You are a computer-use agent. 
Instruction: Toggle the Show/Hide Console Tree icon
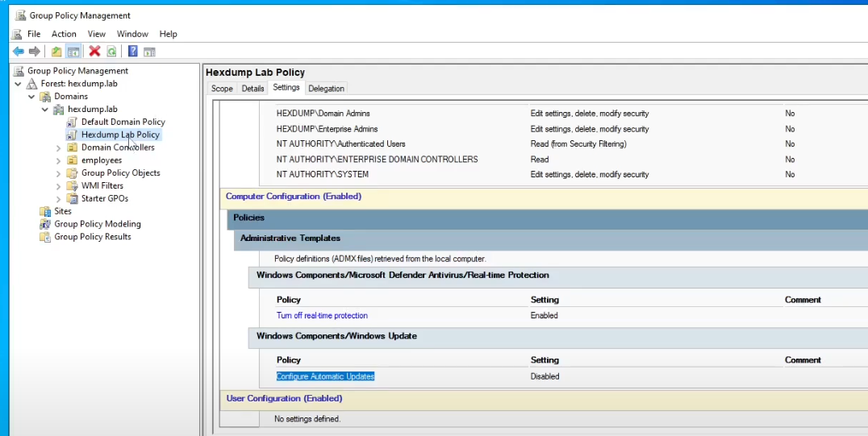pyautogui.click(x=73, y=52)
